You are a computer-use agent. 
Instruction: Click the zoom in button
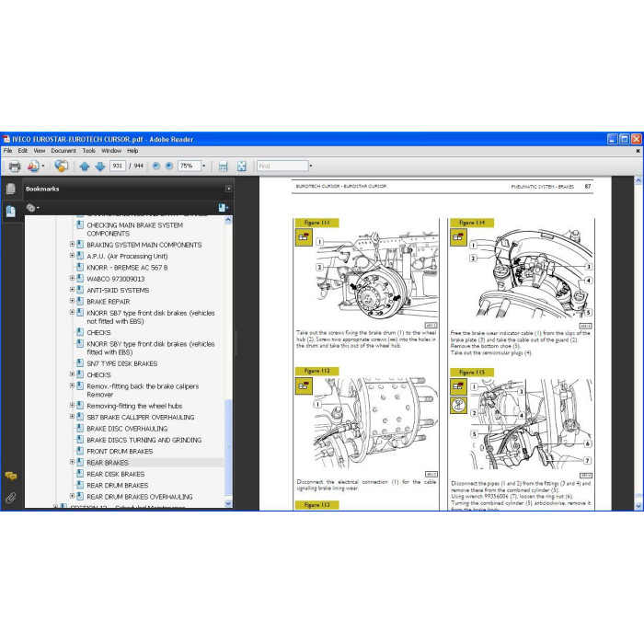[x=169, y=166]
